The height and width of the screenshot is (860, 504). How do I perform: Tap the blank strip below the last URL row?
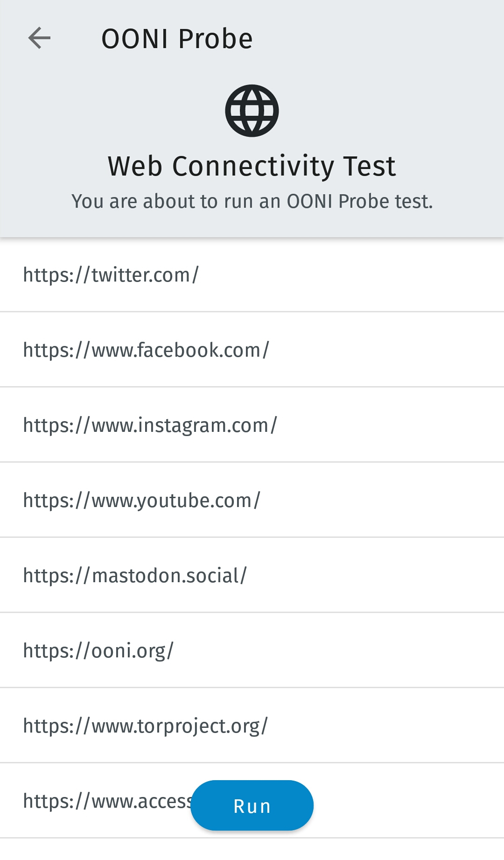point(252,850)
